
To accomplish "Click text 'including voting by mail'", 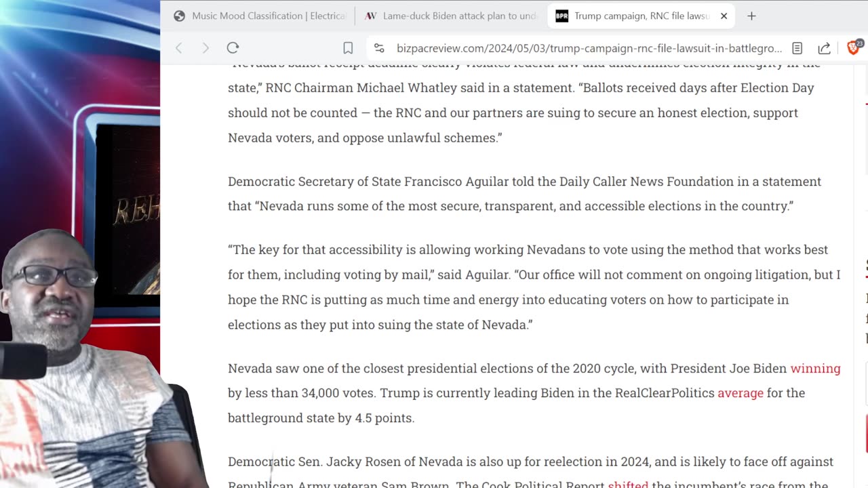I will click(357, 274).
